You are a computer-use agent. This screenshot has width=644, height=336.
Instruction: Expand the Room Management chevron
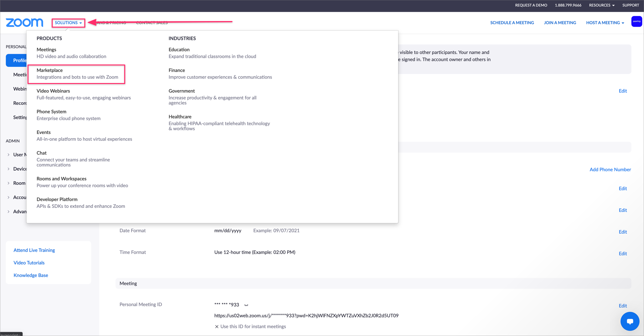click(8, 183)
